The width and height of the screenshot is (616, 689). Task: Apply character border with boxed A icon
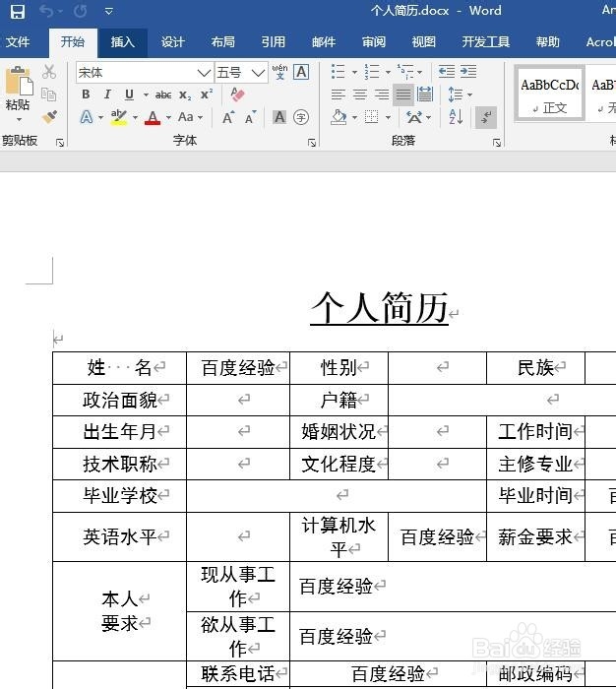(301, 72)
